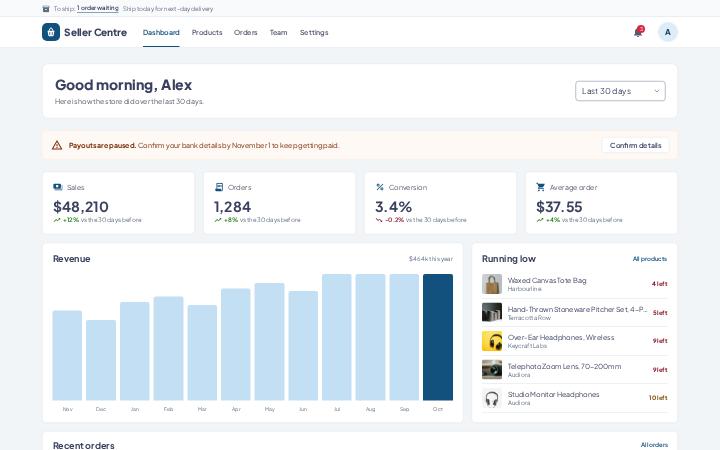Select the Mar revenue bar
The image size is (720, 450).
pos(202,353)
